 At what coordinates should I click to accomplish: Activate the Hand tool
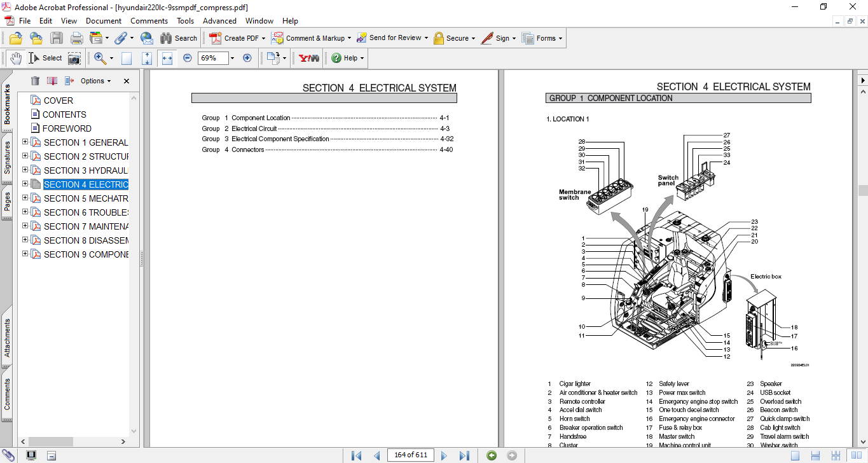tap(16, 59)
